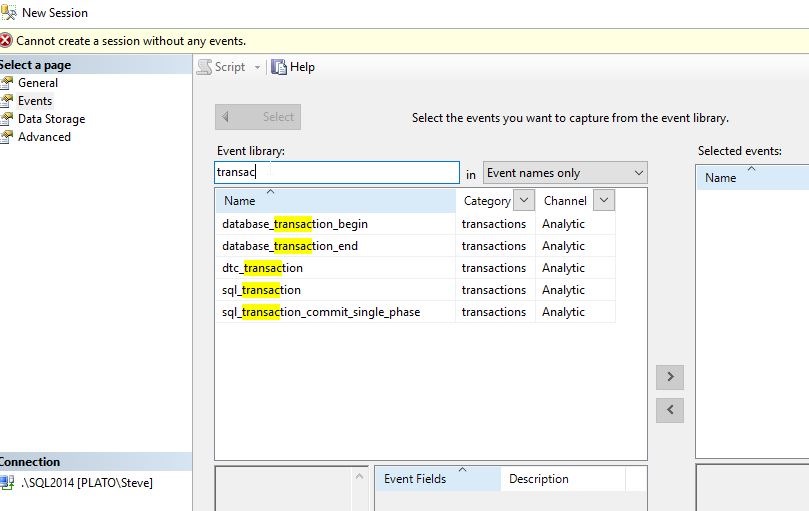
Task: Select the database_transaction_begin event
Action: point(295,224)
